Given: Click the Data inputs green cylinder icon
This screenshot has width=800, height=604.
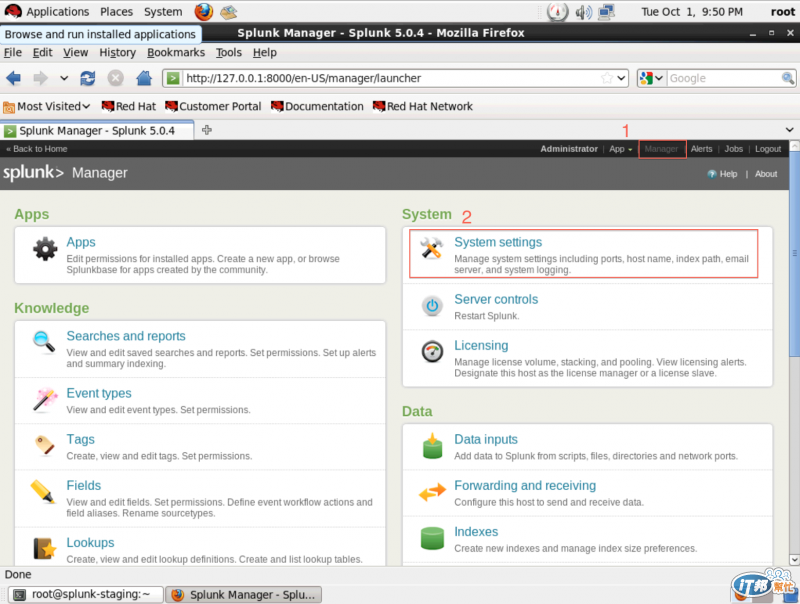Looking at the screenshot, I should (x=432, y=446).
